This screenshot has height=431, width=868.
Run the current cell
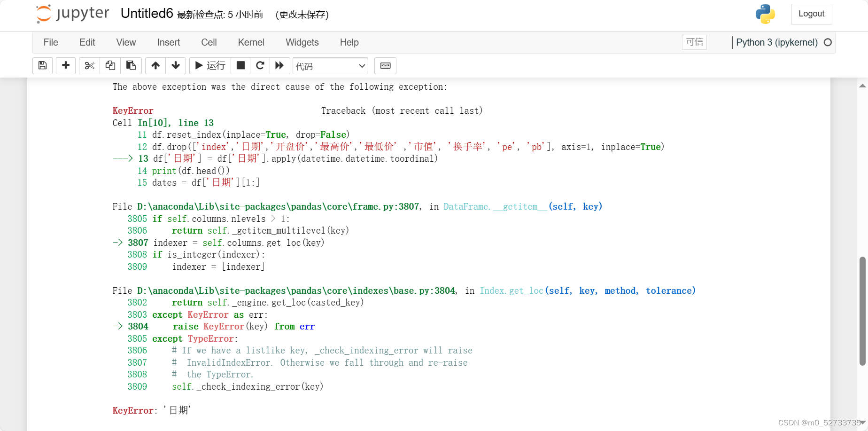[x=209, y=66]
